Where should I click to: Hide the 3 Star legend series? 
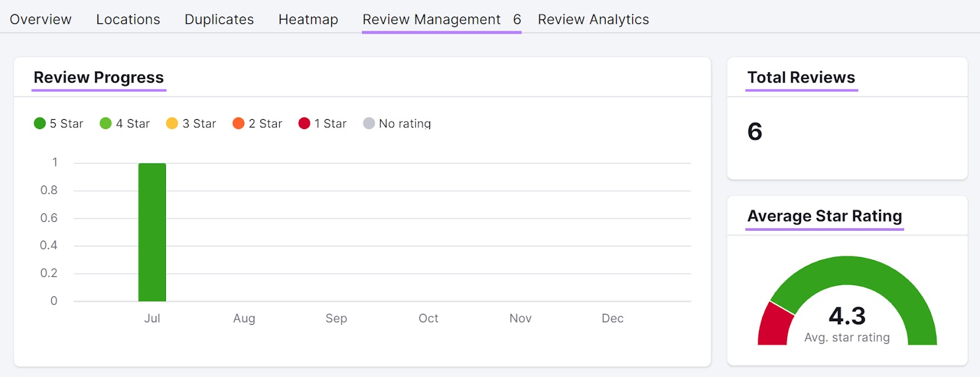[x=191, y=124]
